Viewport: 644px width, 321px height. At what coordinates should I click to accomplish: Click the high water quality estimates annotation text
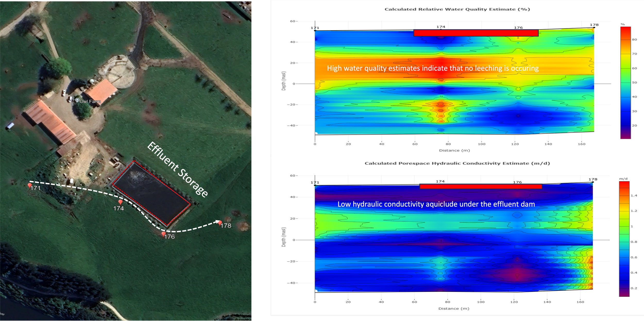[433, 68]
